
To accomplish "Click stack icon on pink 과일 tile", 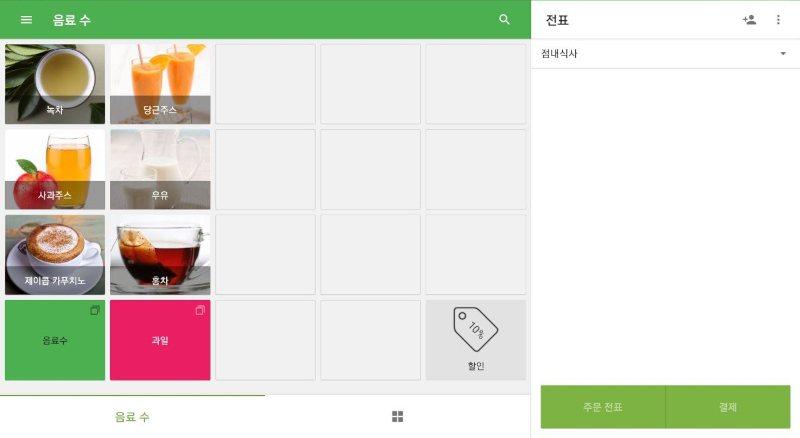I will click(200, 310).
